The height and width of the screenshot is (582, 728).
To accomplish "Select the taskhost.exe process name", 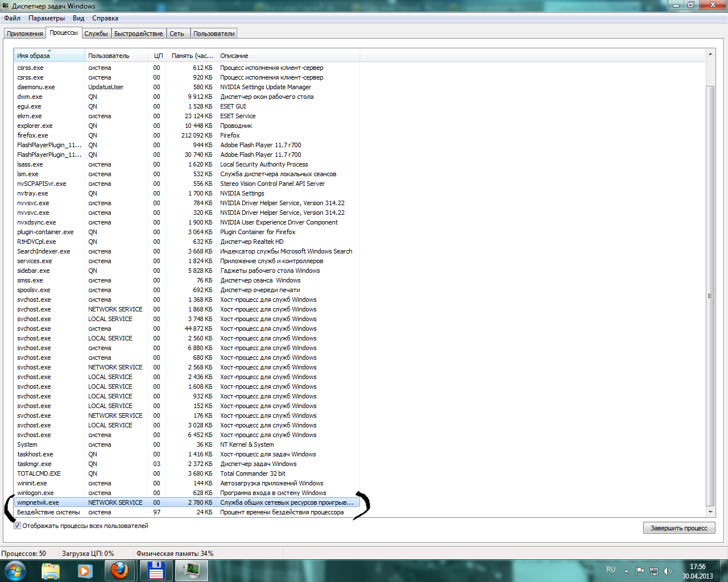I will click(x=35, y=454).
